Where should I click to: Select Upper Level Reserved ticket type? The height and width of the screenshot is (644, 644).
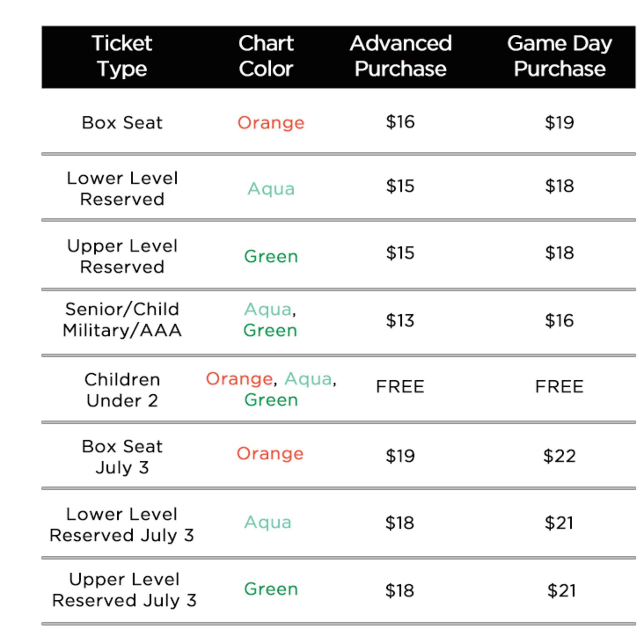click(x=122, y=256)
